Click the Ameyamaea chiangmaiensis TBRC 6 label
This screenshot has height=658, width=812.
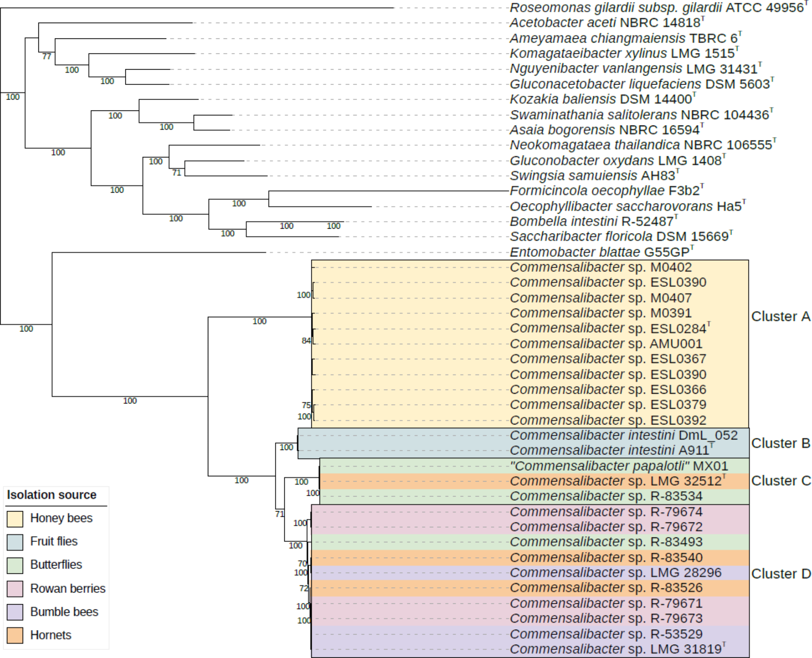point(626,38)
